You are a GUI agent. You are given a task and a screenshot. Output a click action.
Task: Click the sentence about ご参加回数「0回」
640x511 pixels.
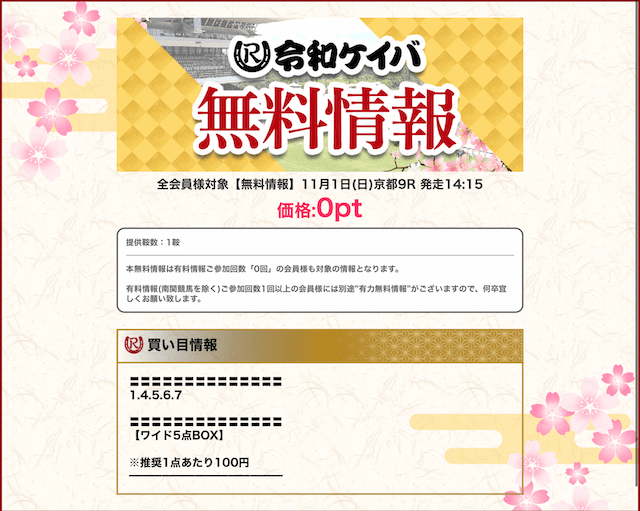262,269
